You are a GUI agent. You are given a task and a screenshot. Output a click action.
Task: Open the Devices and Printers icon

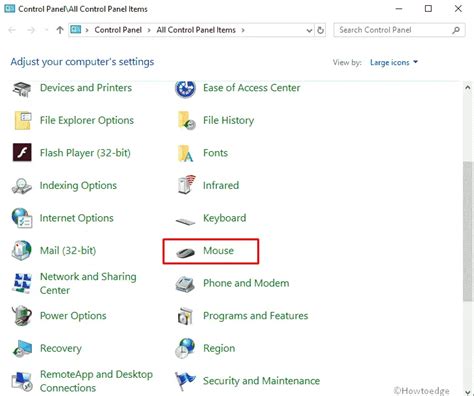click(x=22, y=89)
